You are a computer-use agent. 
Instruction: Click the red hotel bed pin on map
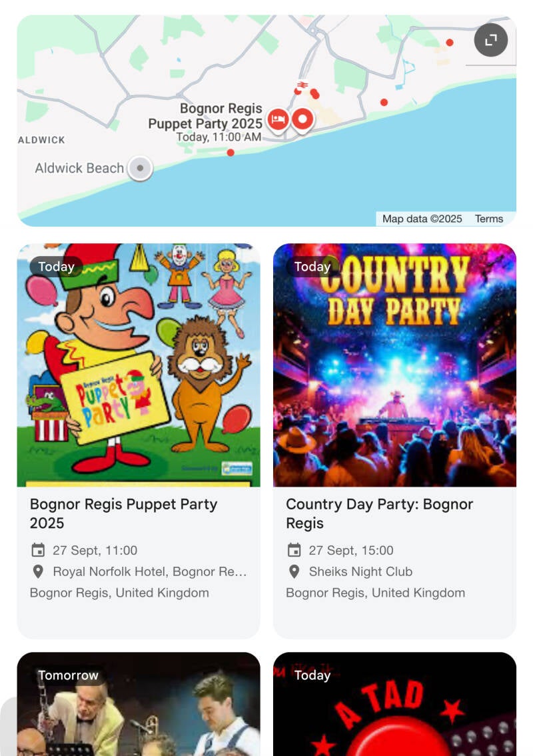[x=278, y=120]
